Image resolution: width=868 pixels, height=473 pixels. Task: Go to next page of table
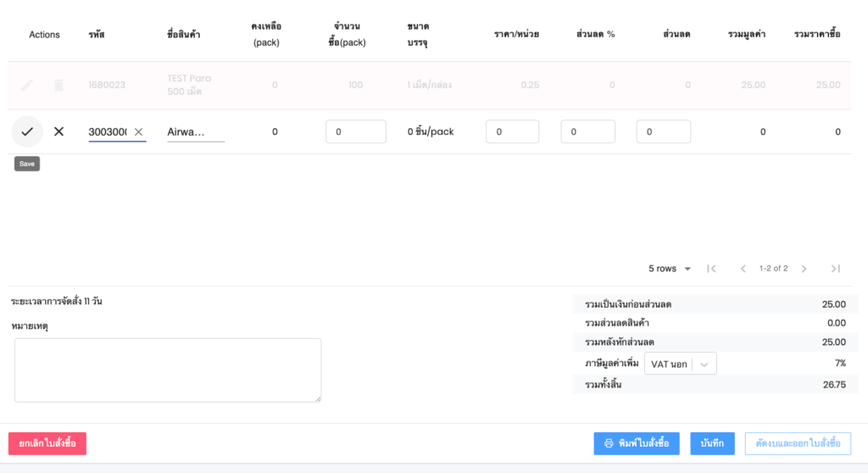pyautogui.click(x=804, y=269)
